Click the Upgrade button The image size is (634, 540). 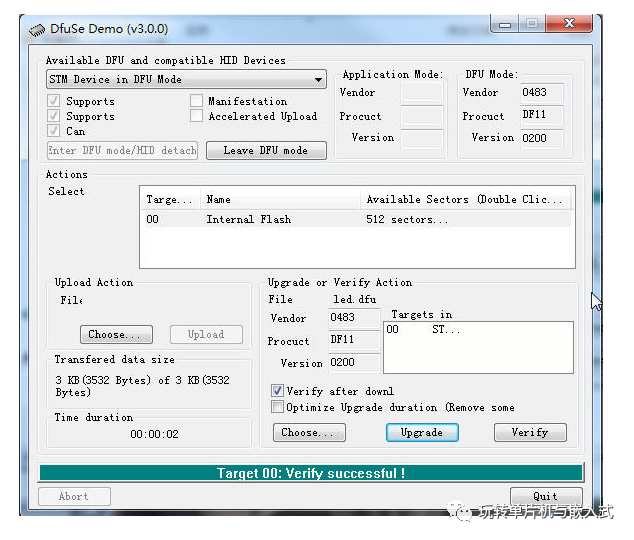click(422, 432)
